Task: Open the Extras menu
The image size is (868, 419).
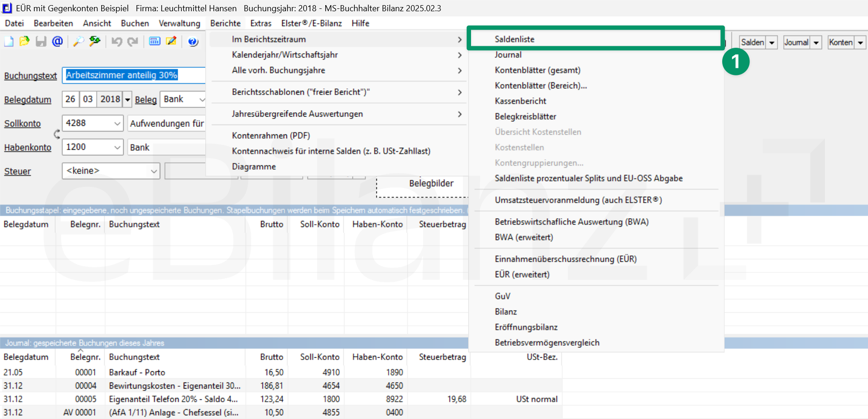Action: coord(261,23)
